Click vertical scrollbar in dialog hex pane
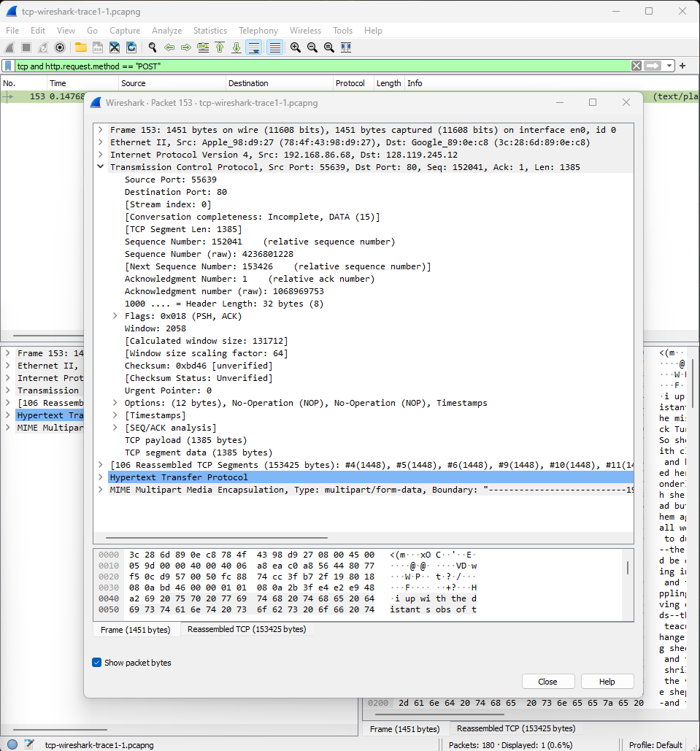 pos(628,568)
